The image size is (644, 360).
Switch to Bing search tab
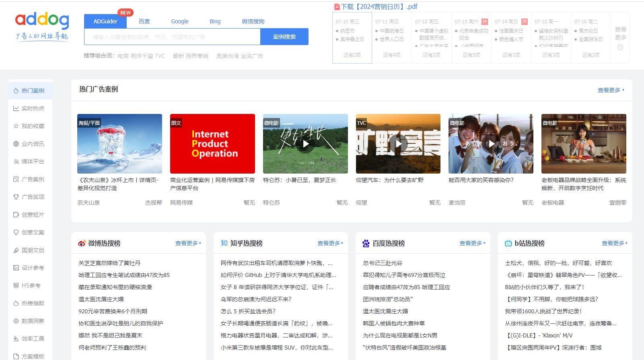(x=215, y=21)
